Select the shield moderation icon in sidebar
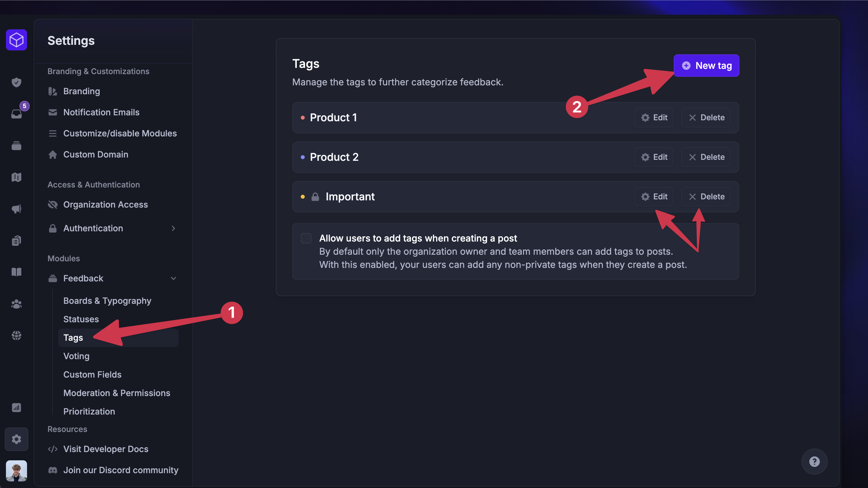 click(x=16, y=82)
